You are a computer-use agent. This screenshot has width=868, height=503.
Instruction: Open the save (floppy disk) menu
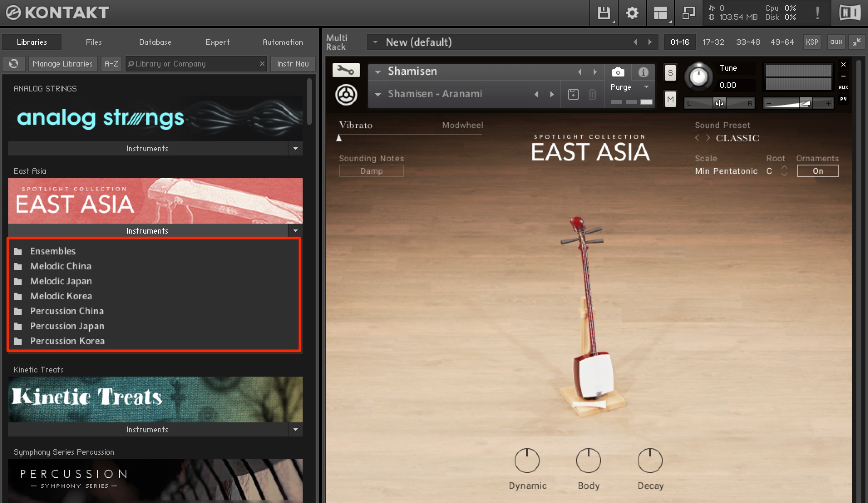click(x=604, y=13)
